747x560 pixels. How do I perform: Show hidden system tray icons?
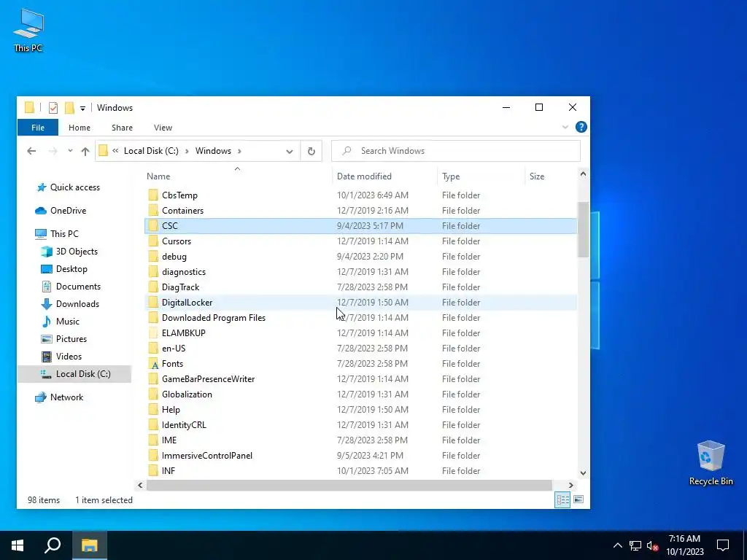coord(617,545)
